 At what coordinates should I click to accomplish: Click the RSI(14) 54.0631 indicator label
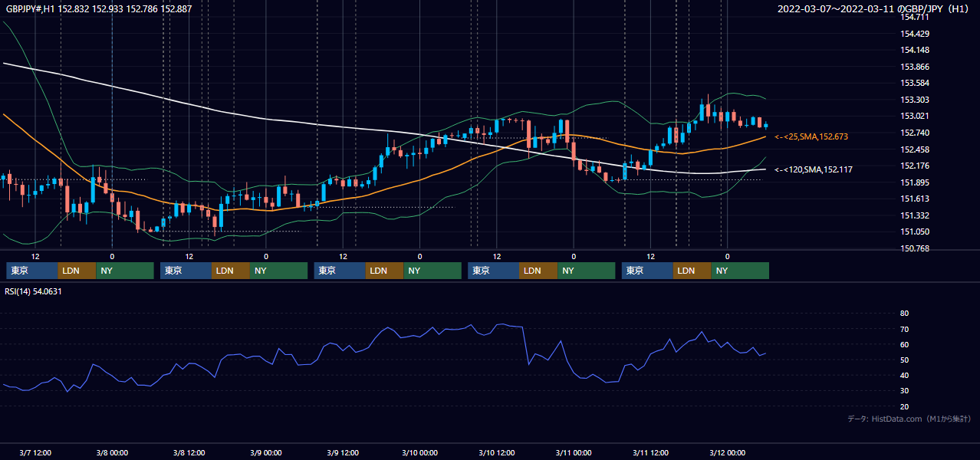pyautogui.click(x=34, y=291)
